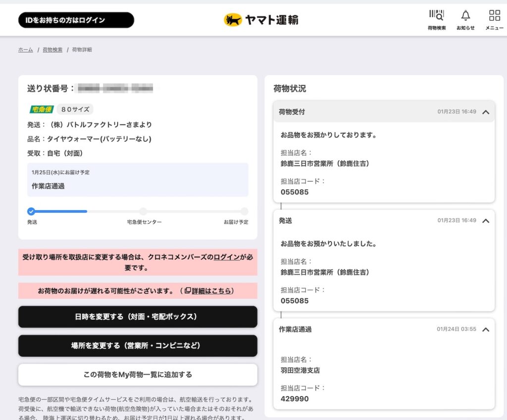Click the 宅急便 green service badge
This screenshot has height=420, width=507.
point(42,109)
